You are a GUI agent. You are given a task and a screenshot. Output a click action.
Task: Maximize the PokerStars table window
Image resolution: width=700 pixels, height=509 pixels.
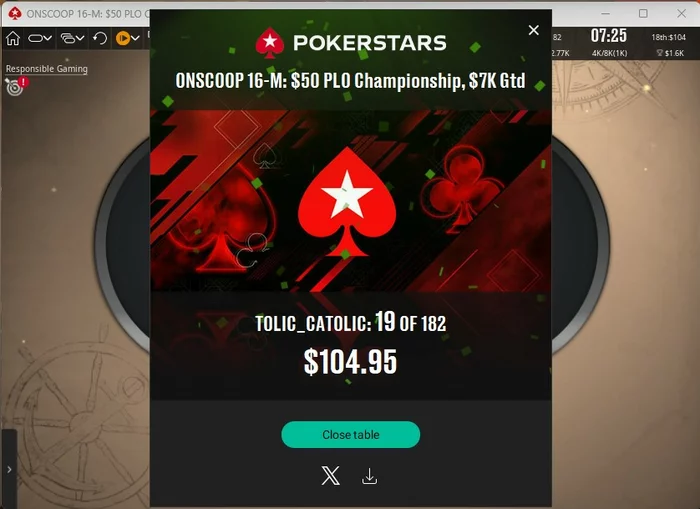tap(643, 13)
